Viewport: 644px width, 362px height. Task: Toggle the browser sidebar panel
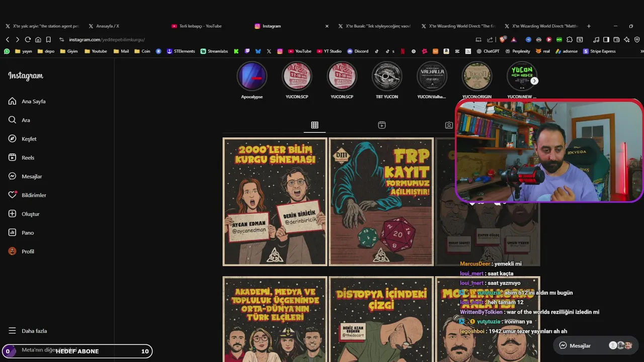[606, 40]
